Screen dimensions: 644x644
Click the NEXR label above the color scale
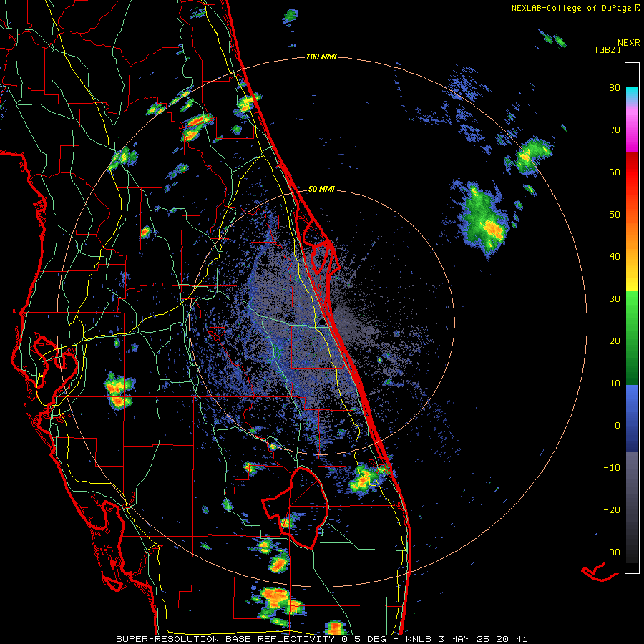(629, 43)
